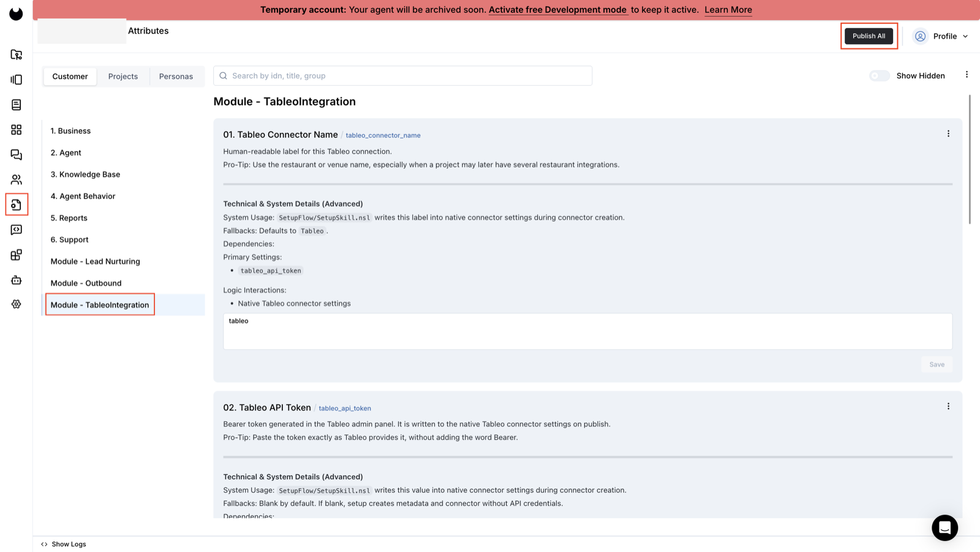Open the chat support widget
The image size is (980, 552).
point(944,527)
